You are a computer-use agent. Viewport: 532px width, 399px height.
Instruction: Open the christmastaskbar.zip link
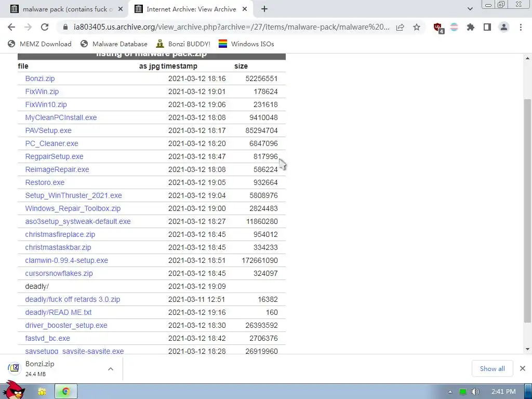[58, 248]
